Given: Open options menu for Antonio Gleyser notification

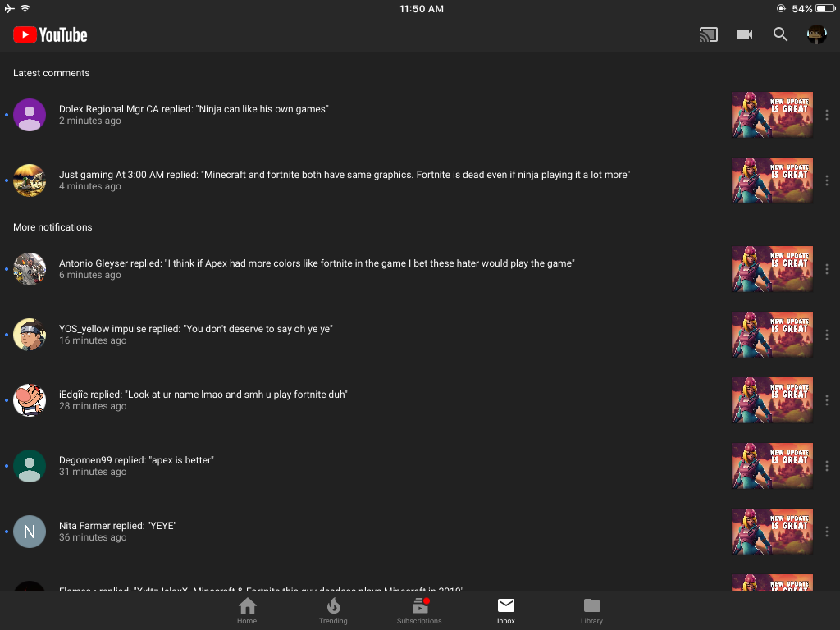Looking at the screenshot, I should point(827,269).
